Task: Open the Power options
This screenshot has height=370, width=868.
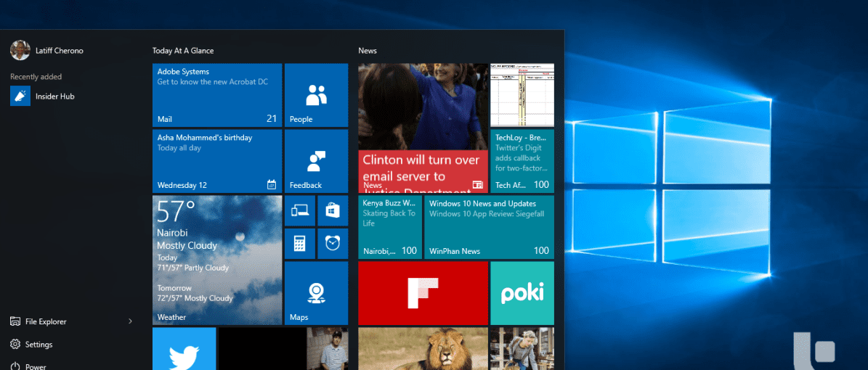Action: point(28,366)
